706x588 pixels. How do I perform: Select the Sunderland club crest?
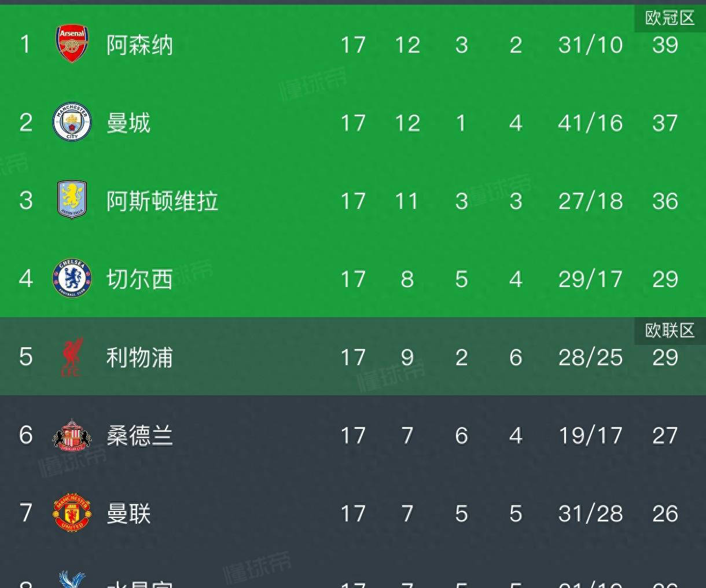(71, 435)
